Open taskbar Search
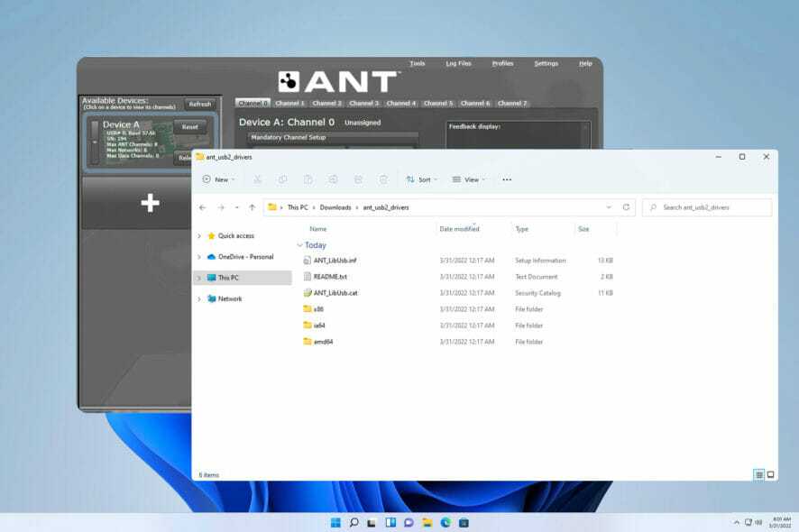 click(354, 522)
